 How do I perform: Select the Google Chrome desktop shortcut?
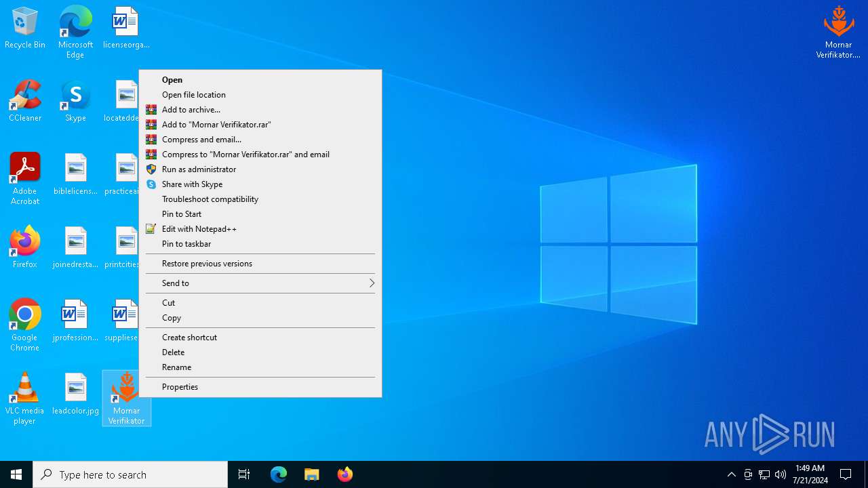25,325
